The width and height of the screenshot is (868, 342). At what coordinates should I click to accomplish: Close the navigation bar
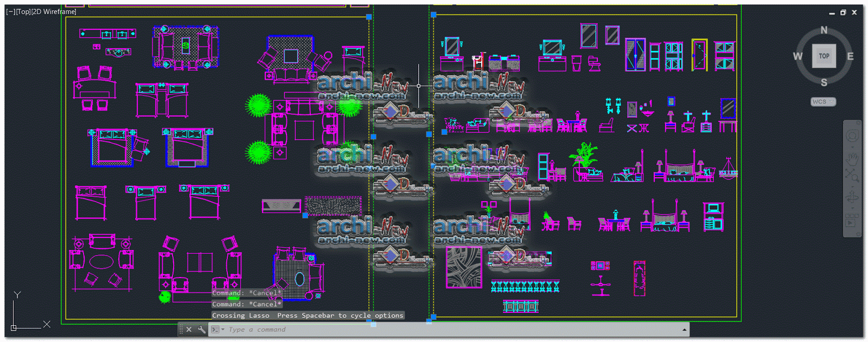pos(859,122)
